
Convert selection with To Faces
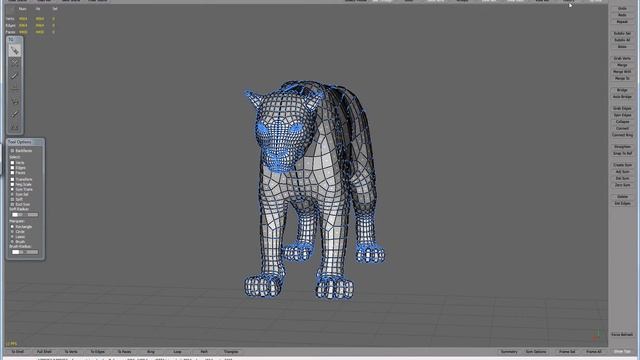(x=124, y=351)
